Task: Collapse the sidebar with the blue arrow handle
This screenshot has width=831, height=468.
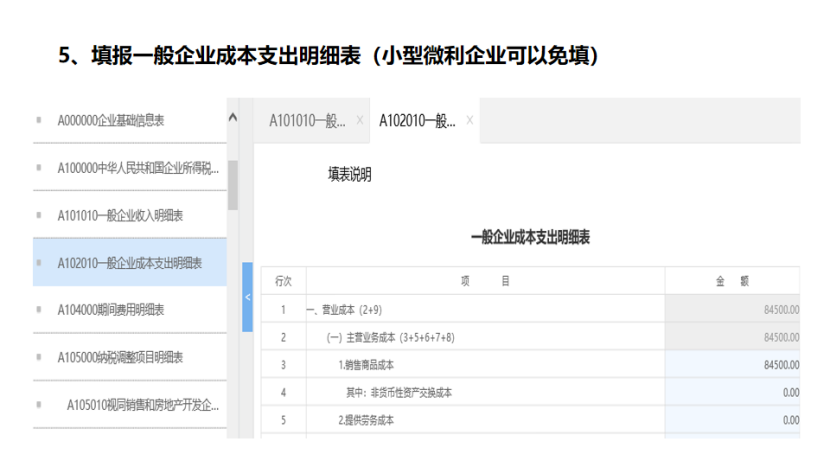Action: [x=247, y=297]
